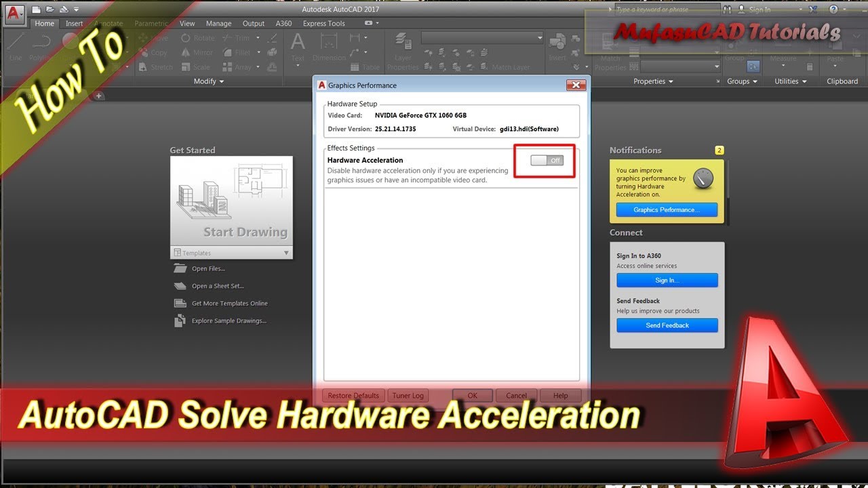Expand the Properties panel dropdown
This screenshot has width=868, height=488.
tap(654, 81)
